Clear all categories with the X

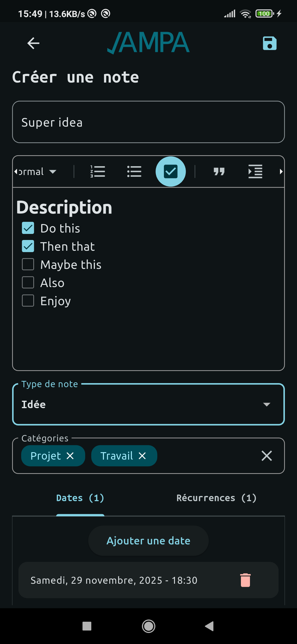[266, 456]
